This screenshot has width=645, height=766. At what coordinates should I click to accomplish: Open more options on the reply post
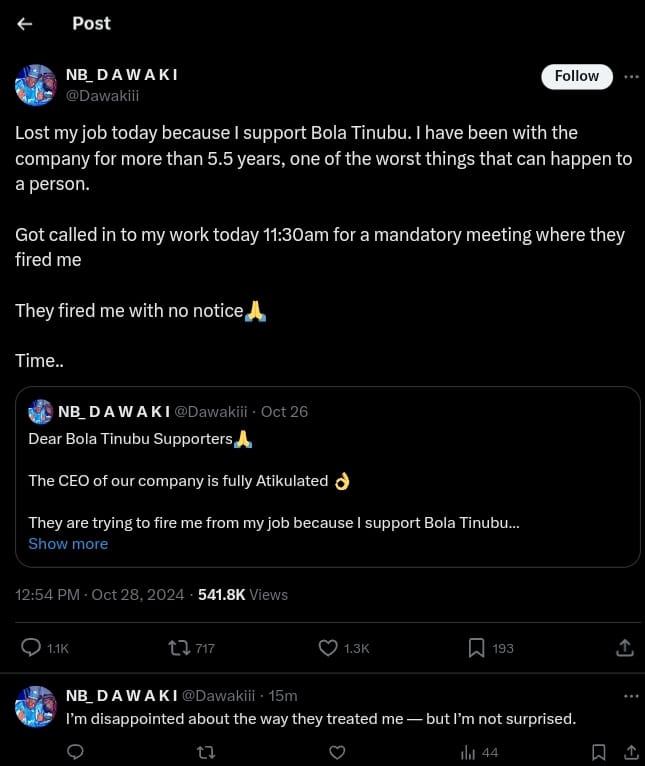point(631,695)
